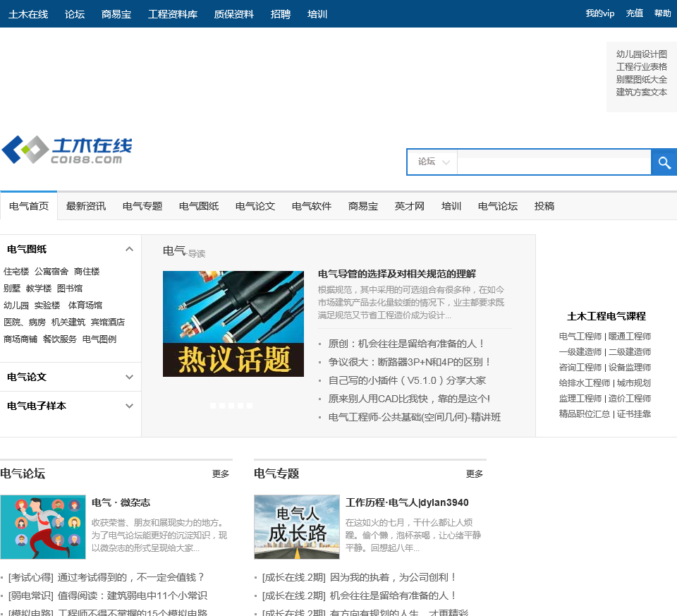Open 宾馆酒店 drawings category
677x616 pixels.
[x=107, y=322]
